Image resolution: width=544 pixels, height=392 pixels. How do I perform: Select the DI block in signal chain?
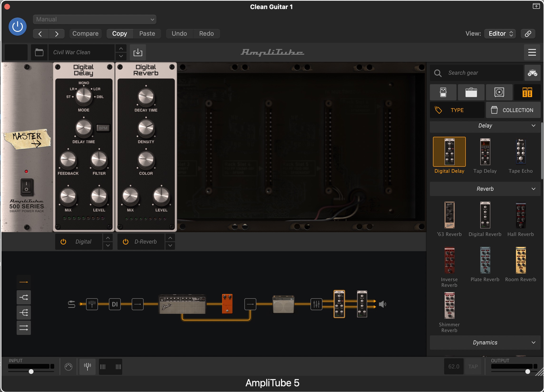pyautogui.click(x=115, y=304)
